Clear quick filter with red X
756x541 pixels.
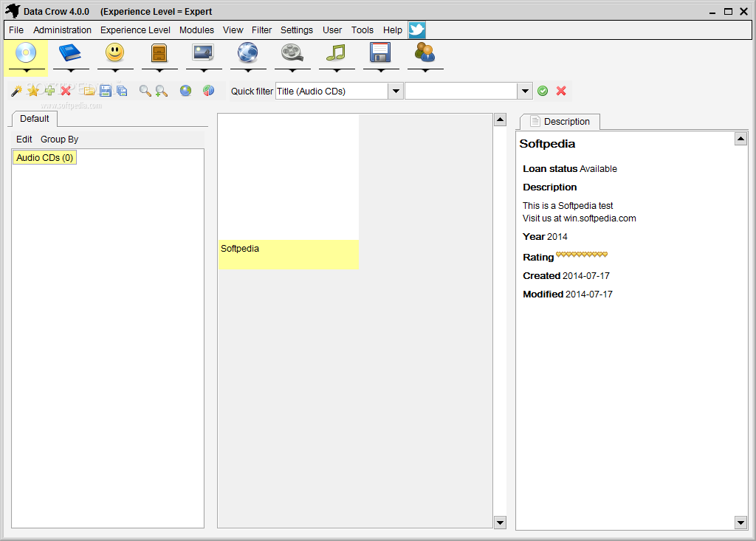click(x=561, y=91)
